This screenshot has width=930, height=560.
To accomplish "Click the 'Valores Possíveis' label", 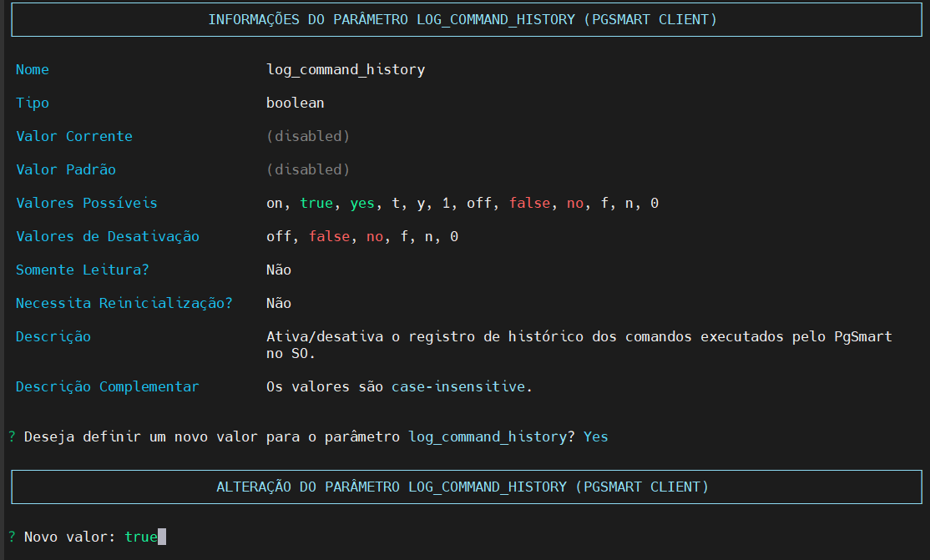I will pos(87,203).
